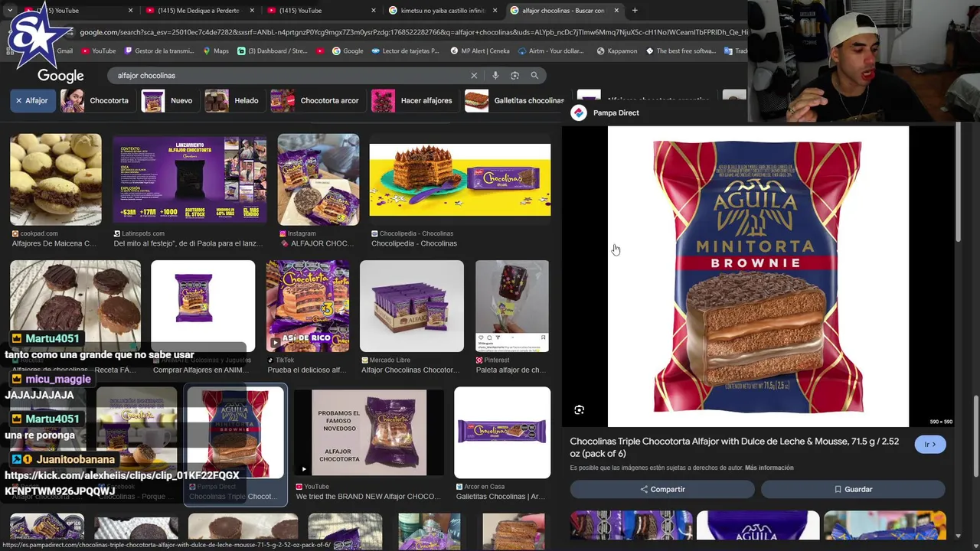Apply the 'Galletitas chocolinas' filter chip
The image size is (980, 551).
(514, 100)
